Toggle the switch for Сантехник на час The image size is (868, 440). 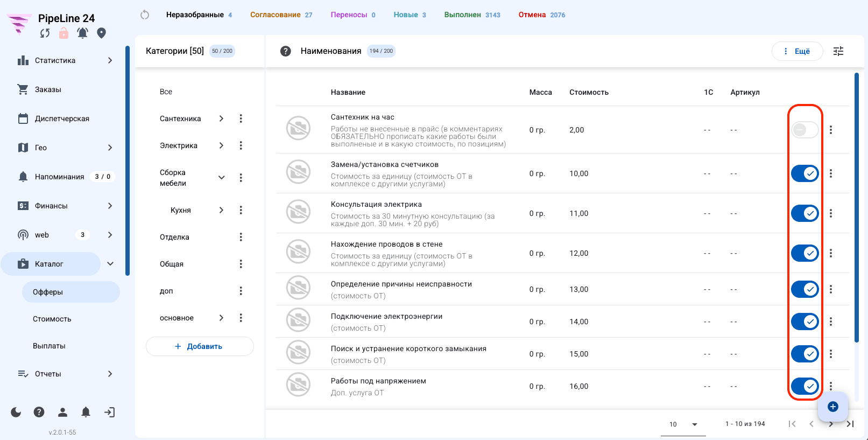805,130
